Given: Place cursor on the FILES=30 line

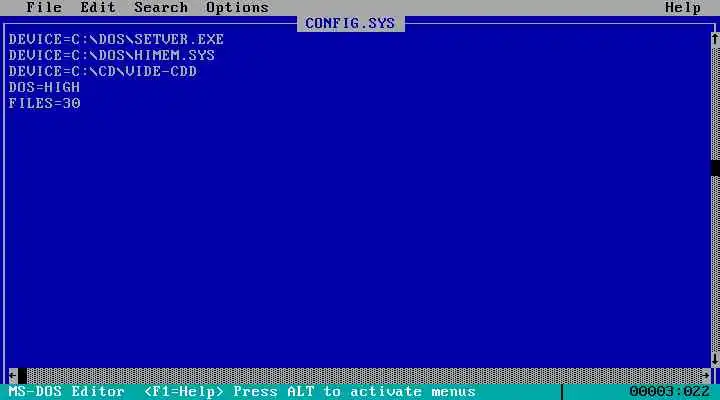Looking at the screenshot, I should pos(44,103).
